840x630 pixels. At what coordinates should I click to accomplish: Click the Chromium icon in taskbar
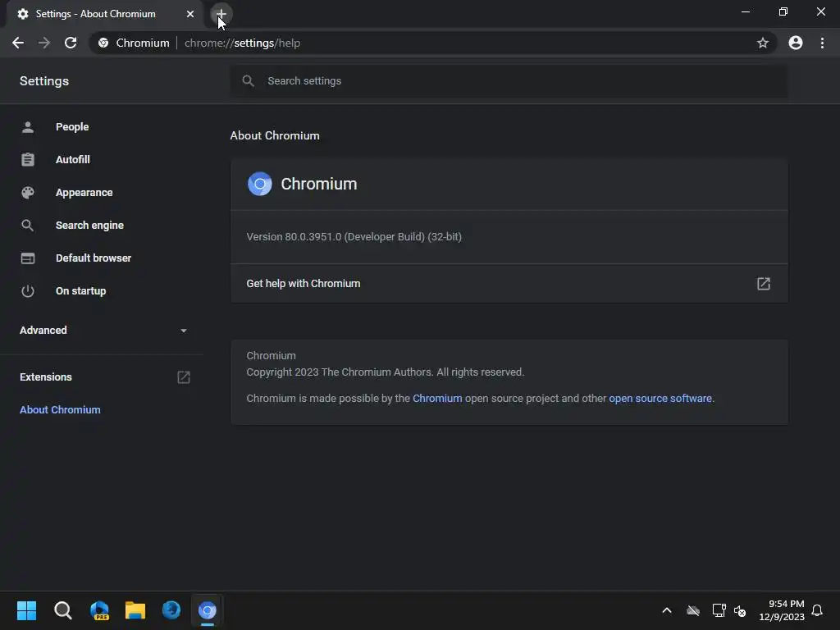pyautogui.click(x=208, y=610)
